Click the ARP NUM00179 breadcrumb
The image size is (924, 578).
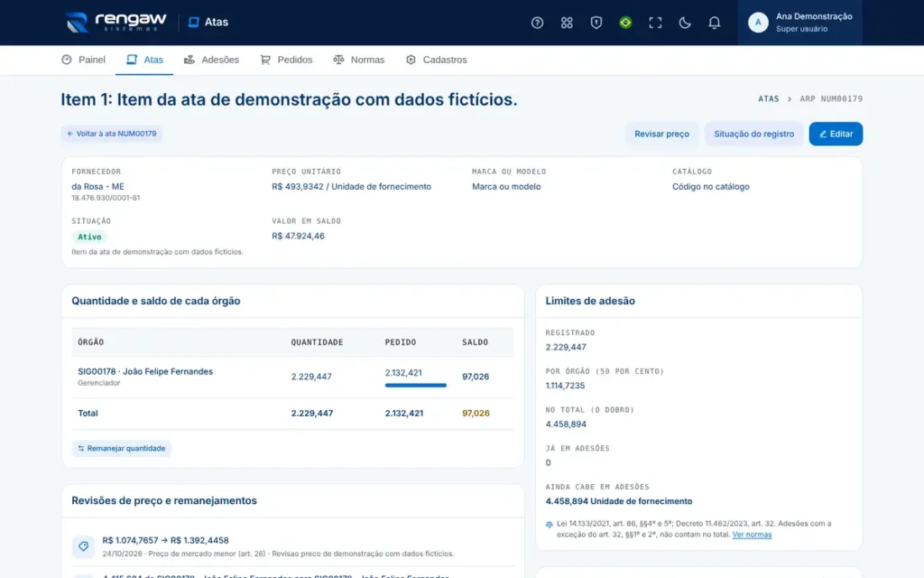pyautogui.click(x=831, y=99)
